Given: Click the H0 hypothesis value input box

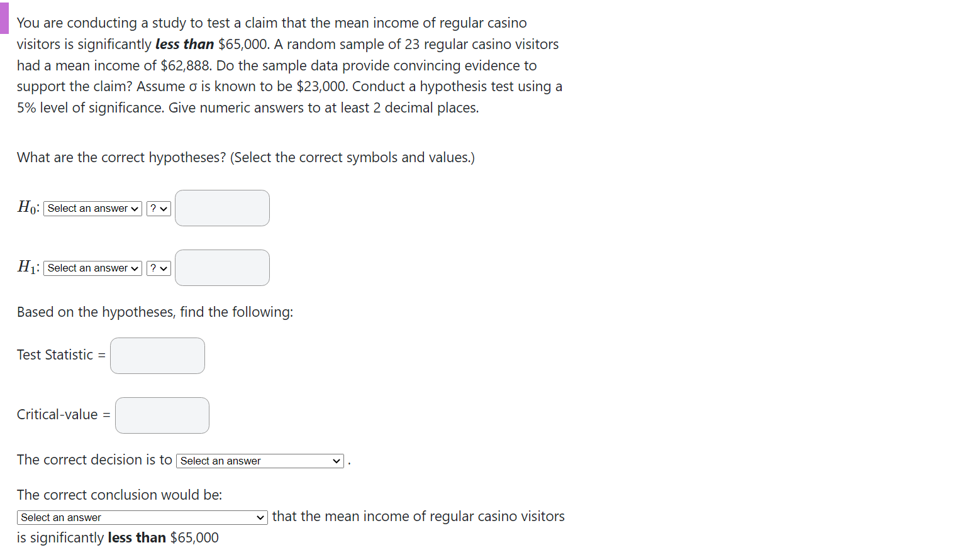Looking at the screenshot, I should (x=222, y=208).
